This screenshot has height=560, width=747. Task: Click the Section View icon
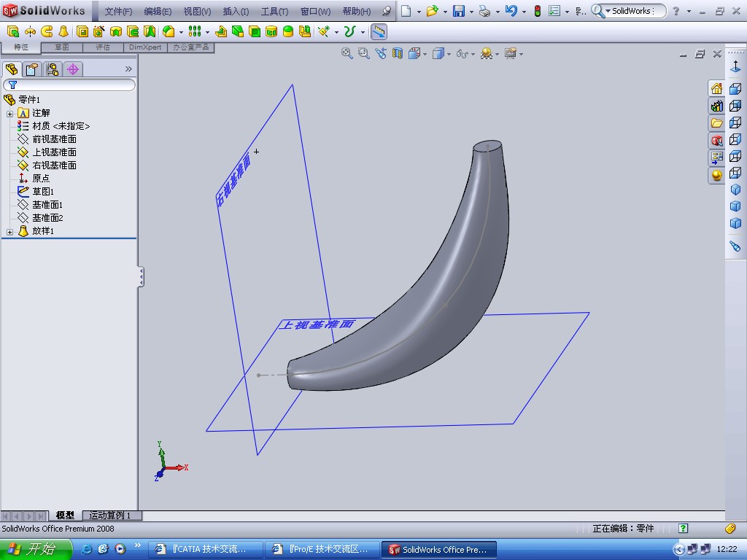coord(398,53)
